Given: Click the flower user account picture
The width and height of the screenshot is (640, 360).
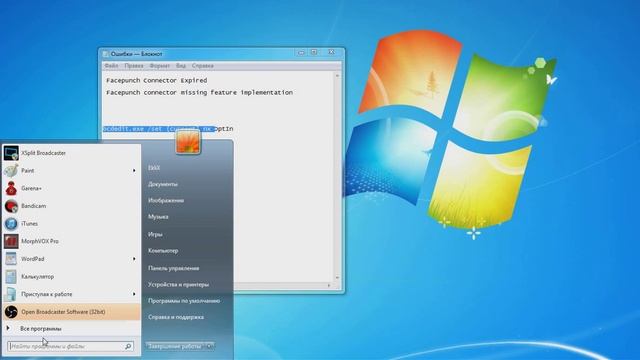Looking at the screenshot, I should point(188,142).
